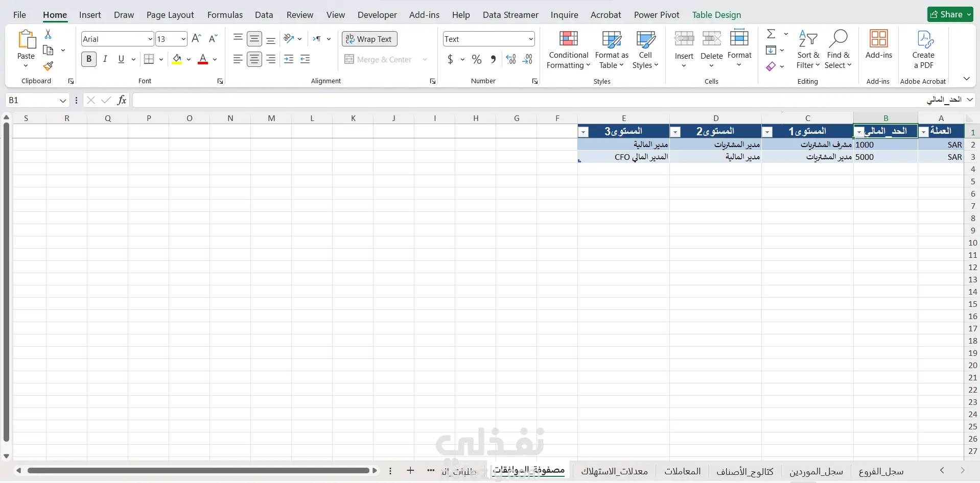Click the Format cells icon
Viewport: 980px width, 483px height.
(739, 38)
